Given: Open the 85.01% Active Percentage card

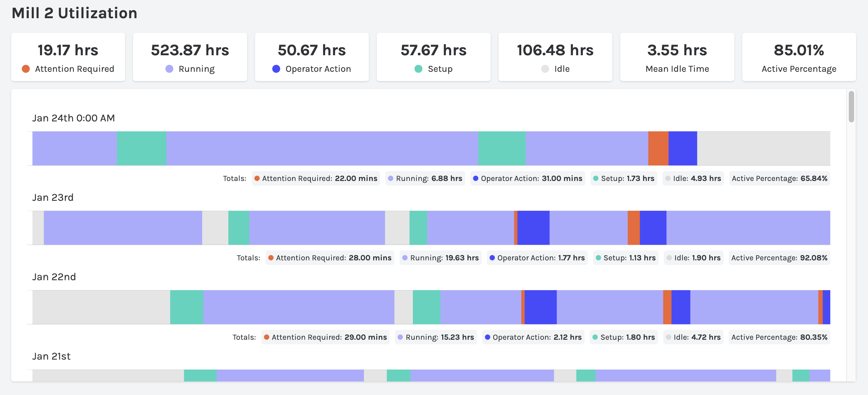Looking at the screenshot, I should coord(799,57).
